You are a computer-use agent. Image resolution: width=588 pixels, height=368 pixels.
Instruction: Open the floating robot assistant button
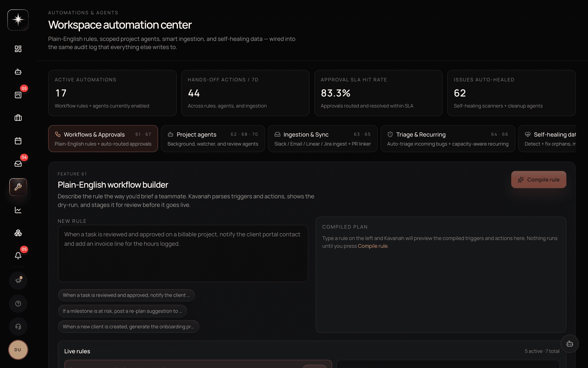click(570, 344)
